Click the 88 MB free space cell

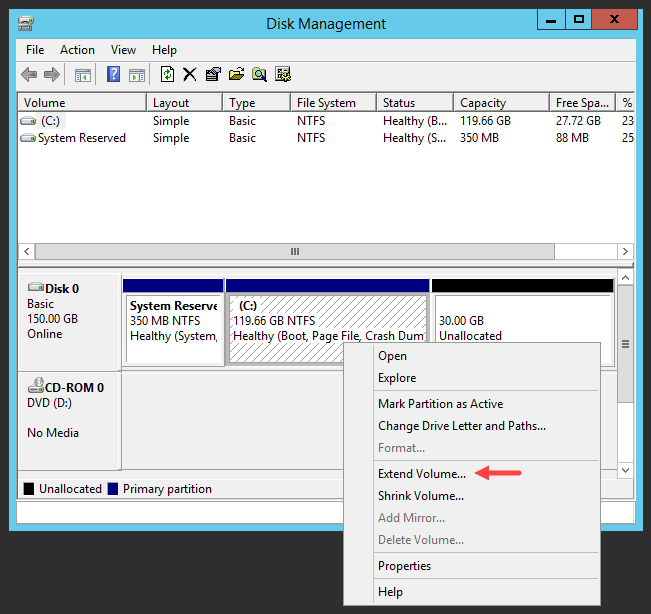coord(572,138)
